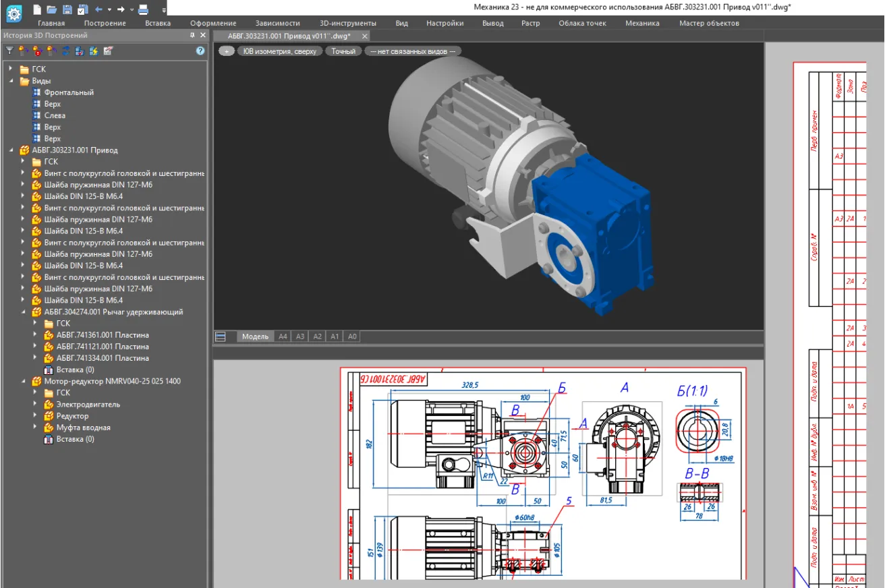
Task: Click the plus button in viewport header
Action: click(x=227, y=51)
